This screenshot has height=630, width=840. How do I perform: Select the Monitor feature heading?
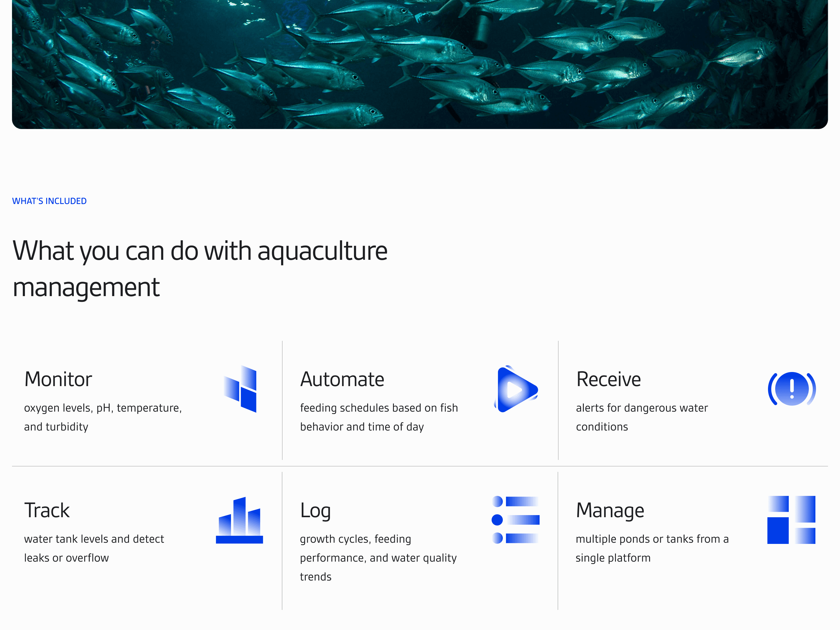58,379
